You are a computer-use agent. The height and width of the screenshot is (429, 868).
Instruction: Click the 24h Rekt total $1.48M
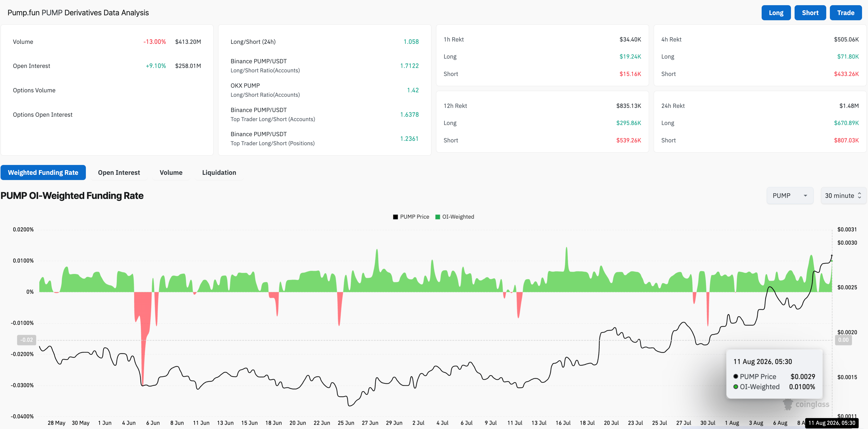(x=849, y=106)
